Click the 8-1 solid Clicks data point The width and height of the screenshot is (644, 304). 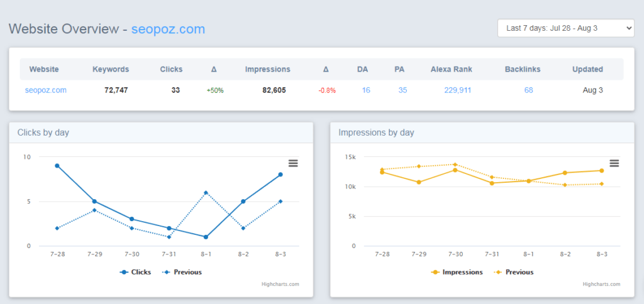(x=206, y=237)
